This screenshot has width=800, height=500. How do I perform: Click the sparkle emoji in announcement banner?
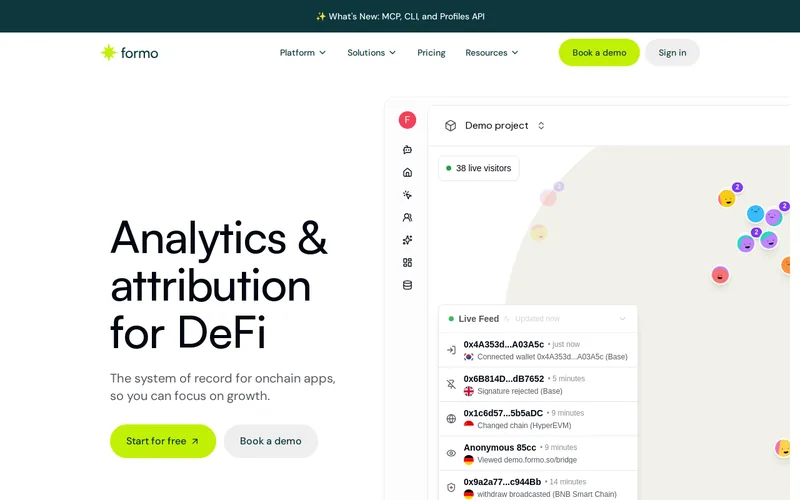pyautogui.click(x=320, y=16)
